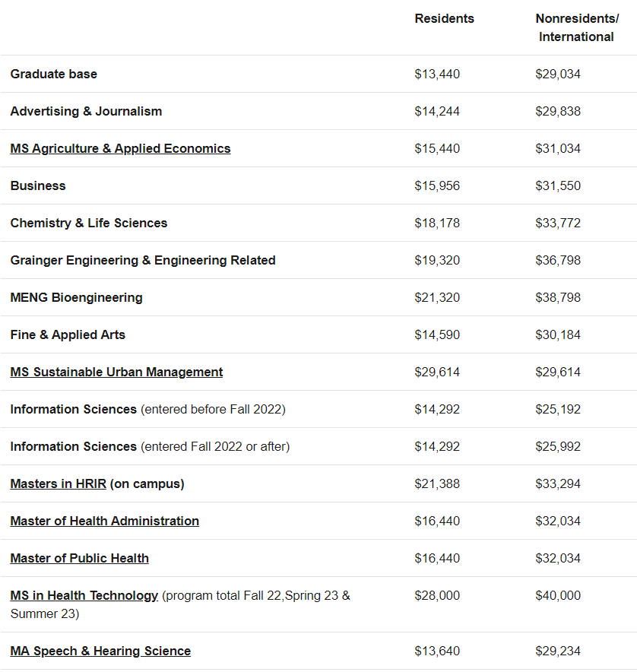Screen dimensions: 637x672
Task: Select the Graduate base row label
Action: (x=53, y=74)
